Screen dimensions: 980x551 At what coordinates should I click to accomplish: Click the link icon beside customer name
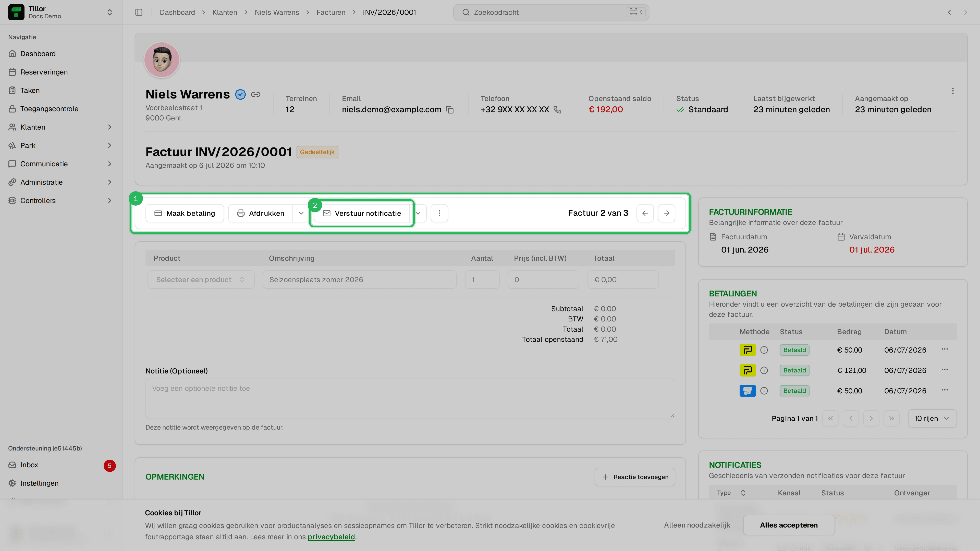(x=256, y=94)
